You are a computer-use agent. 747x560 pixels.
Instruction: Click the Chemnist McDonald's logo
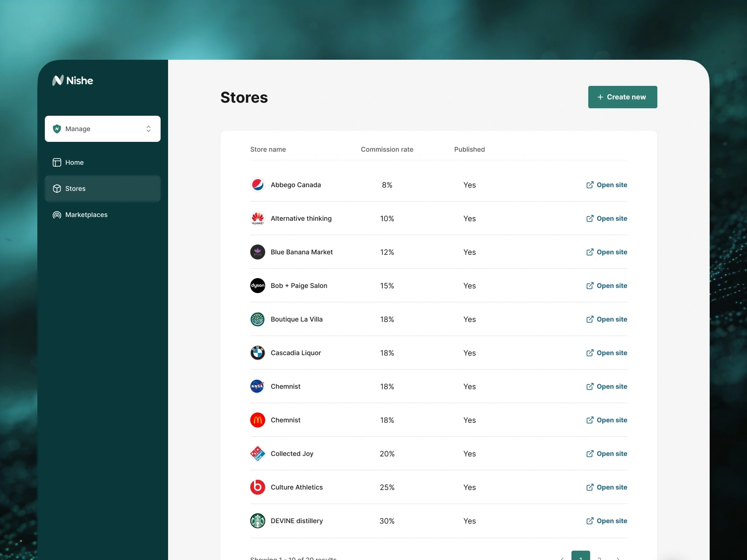tap(258, 420)
